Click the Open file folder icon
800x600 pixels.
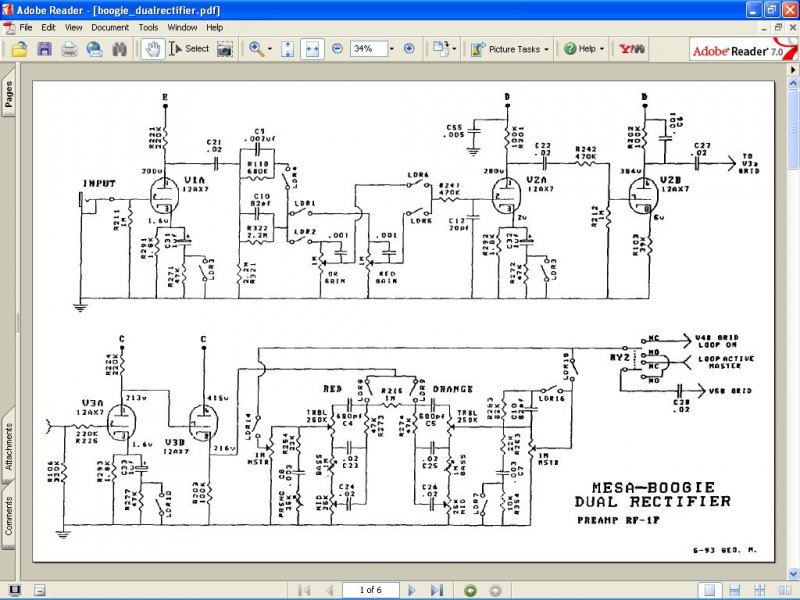coord(19,49)
